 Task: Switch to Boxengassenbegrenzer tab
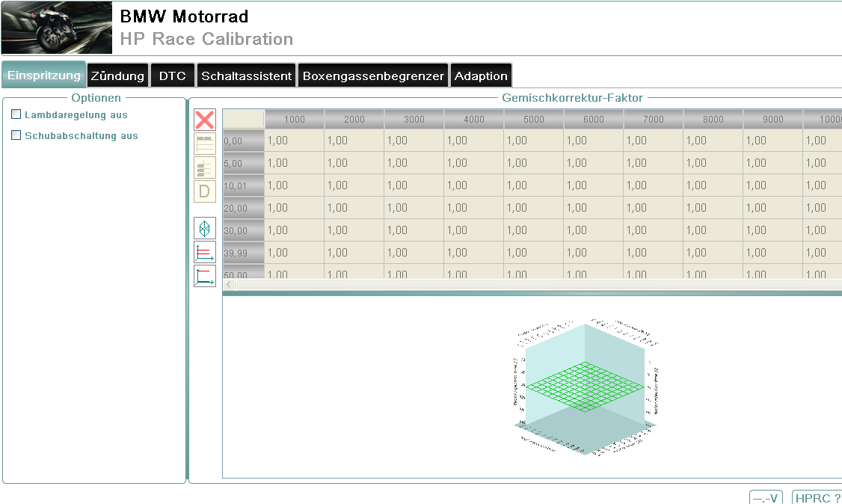point(374,76)
